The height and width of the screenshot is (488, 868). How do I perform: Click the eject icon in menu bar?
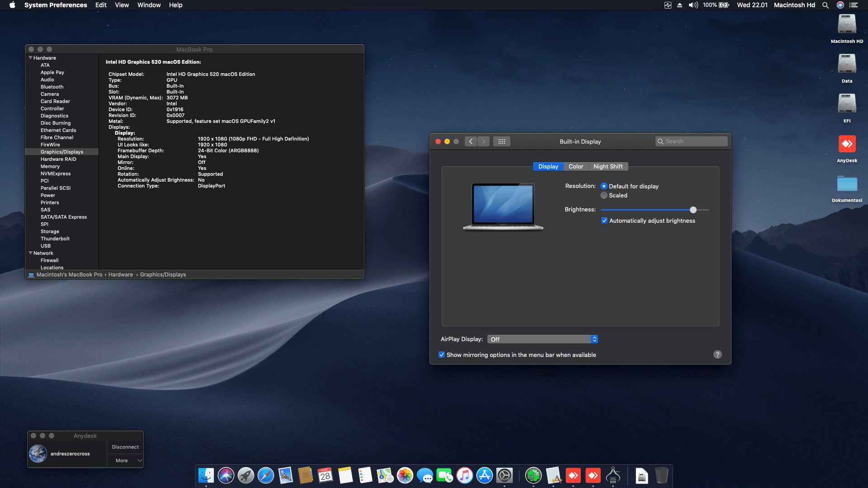click(679, 5)
